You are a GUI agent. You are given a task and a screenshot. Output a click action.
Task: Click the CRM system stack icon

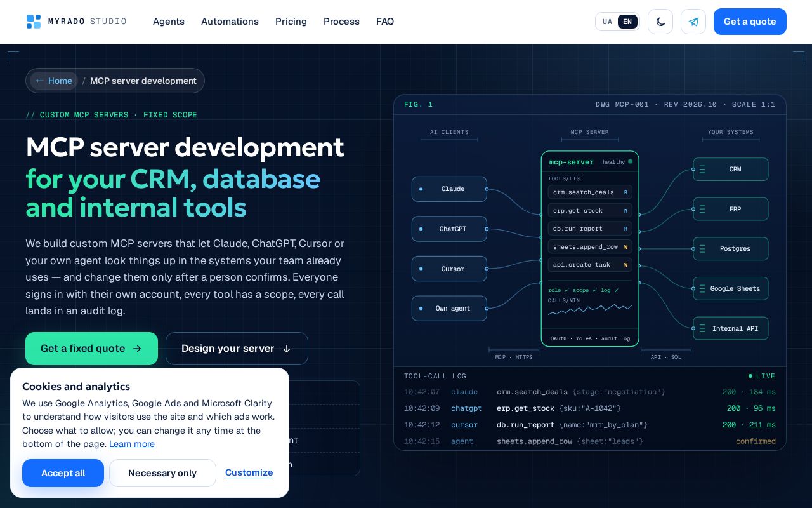pyautogui.click(x=702, y=170)
